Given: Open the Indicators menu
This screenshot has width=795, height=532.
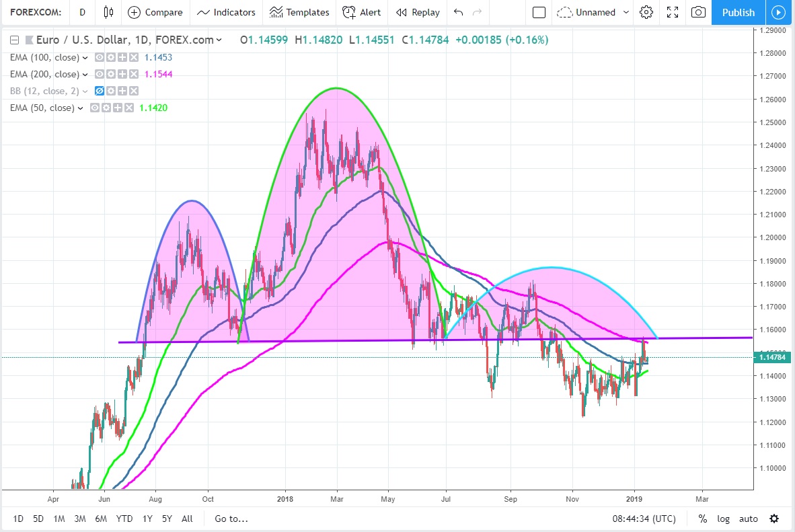Looking at the screenshot, I should (226, 12).
